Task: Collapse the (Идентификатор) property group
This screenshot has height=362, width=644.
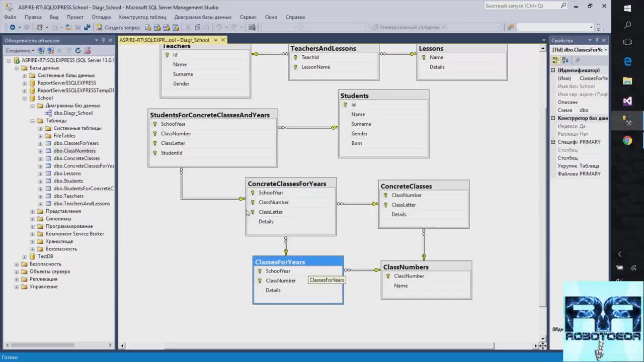Action: (553, 70)
